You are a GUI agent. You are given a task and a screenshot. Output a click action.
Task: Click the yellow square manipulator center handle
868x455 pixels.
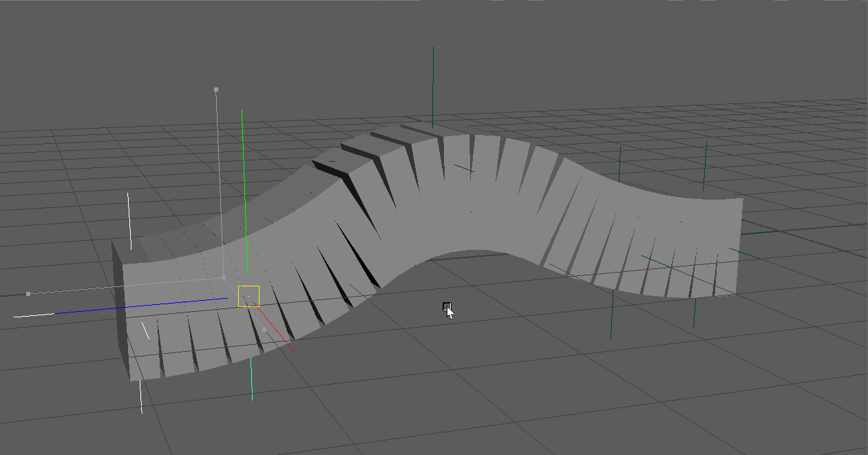click(248, 296)
